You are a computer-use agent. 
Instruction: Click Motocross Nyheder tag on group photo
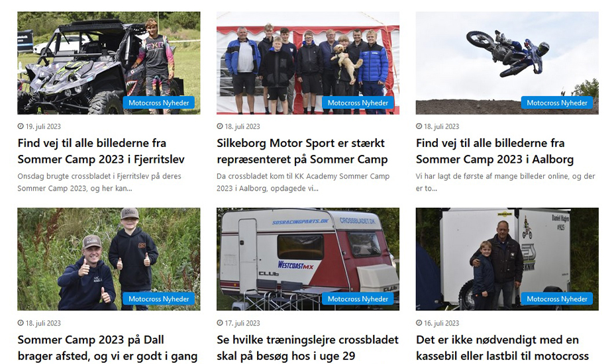pos(358,103)
